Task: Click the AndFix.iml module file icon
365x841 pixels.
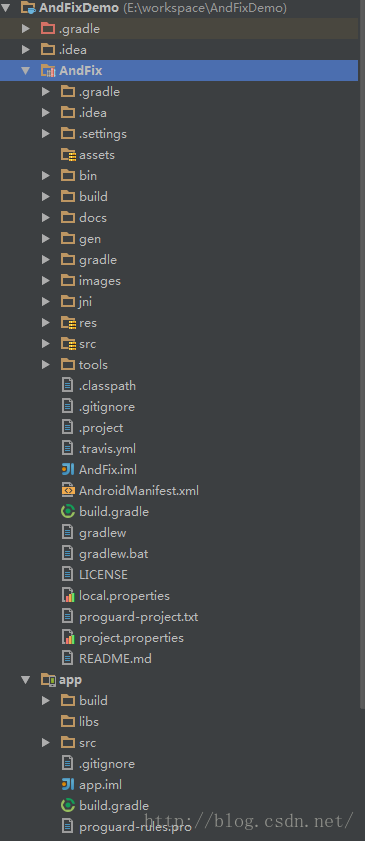Action: tap(68, 469)
